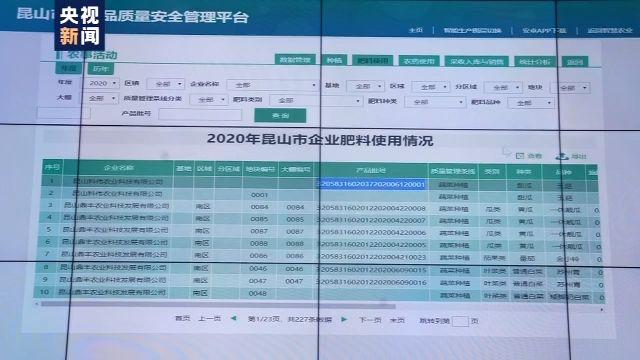Click the 下一页 pagination link
The image size is (640, 360).
(x=370, y=320)
